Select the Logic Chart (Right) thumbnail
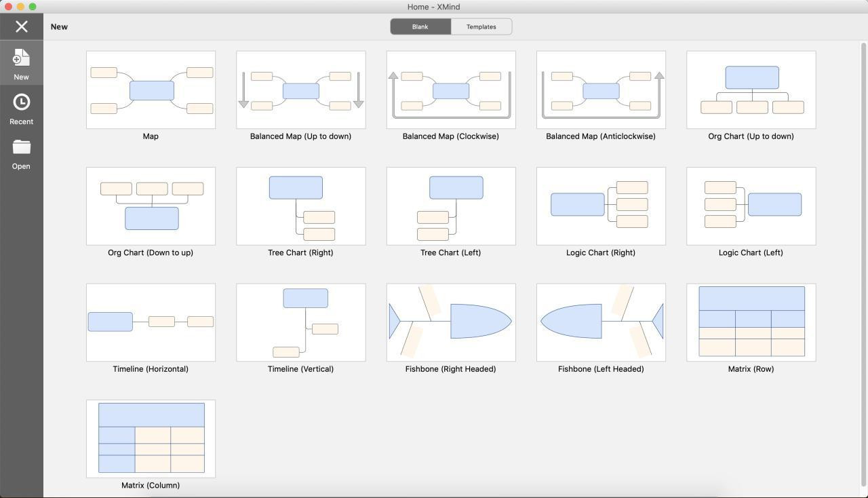868x498 pixels. pos(601,206)
